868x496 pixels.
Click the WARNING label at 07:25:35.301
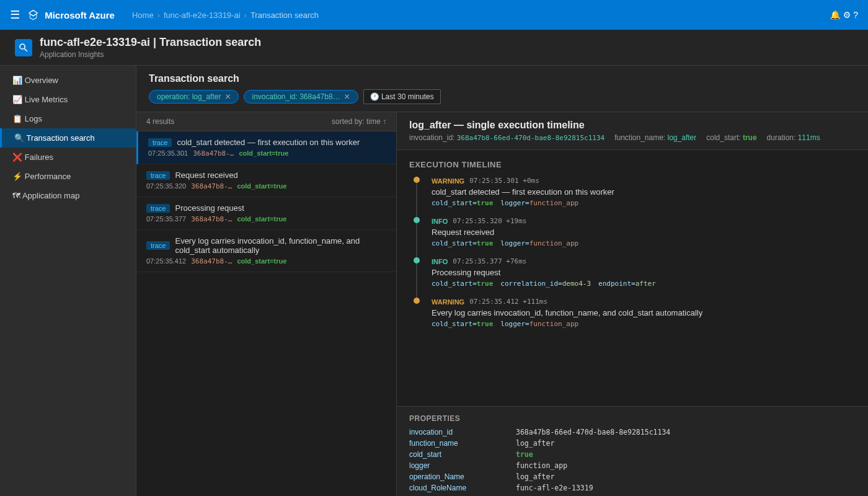pyautogui.click(x=448, y=181)
